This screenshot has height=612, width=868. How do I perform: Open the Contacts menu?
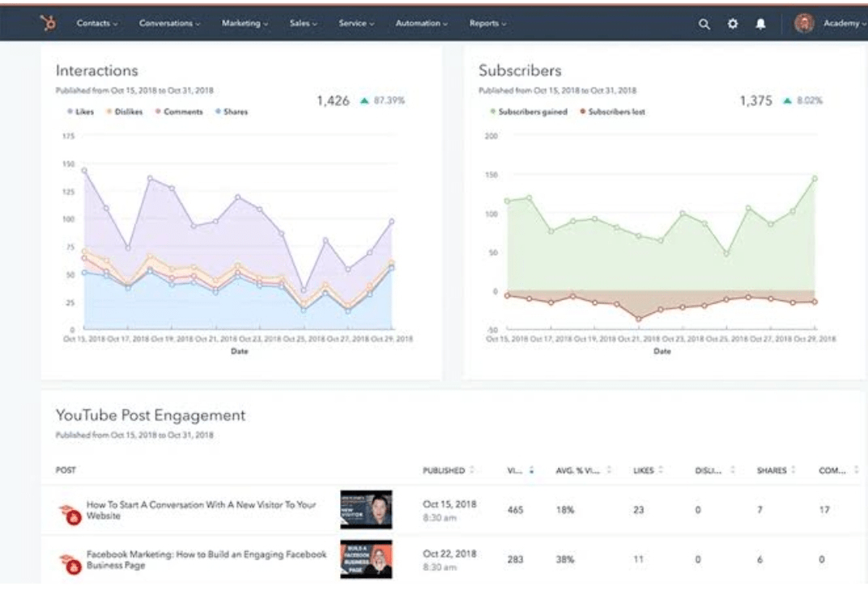96,25
